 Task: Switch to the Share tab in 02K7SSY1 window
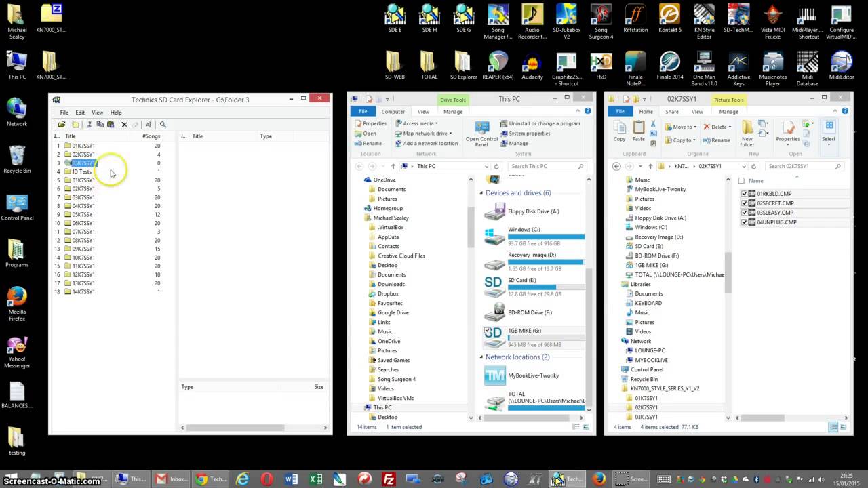pyautogui.click(x=672, y=112)
